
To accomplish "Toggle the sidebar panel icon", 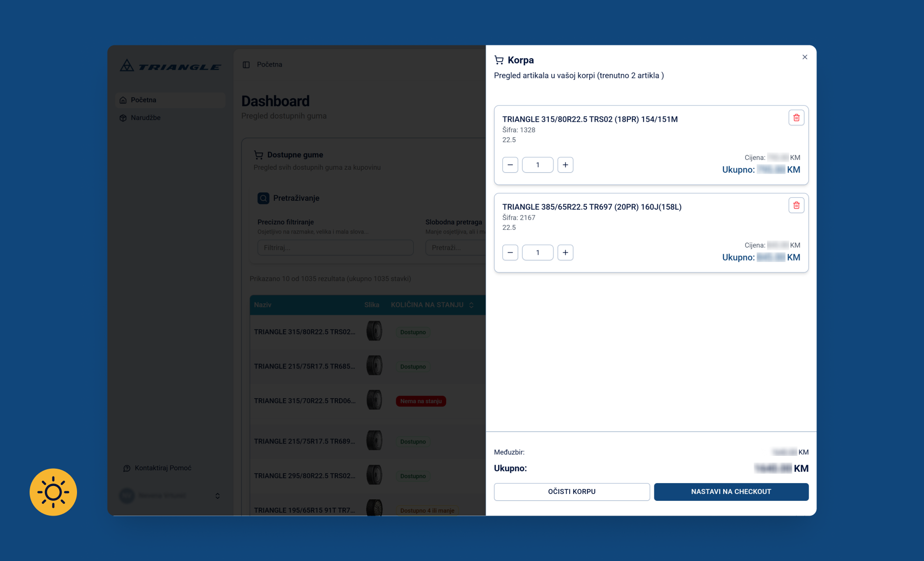I will [246, 65].
